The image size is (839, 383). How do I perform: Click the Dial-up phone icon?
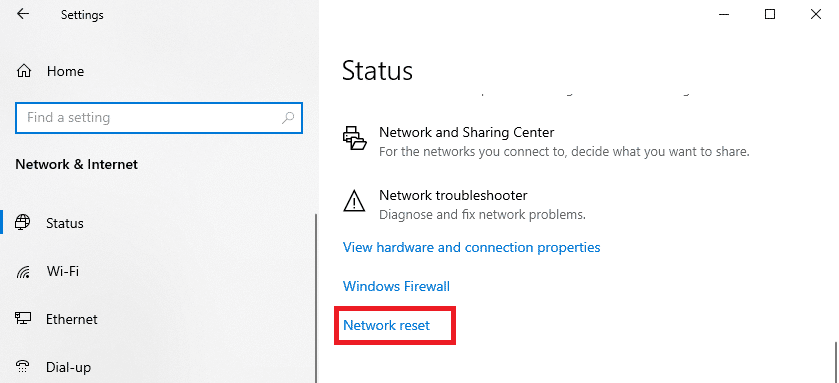tap(23, 367)
